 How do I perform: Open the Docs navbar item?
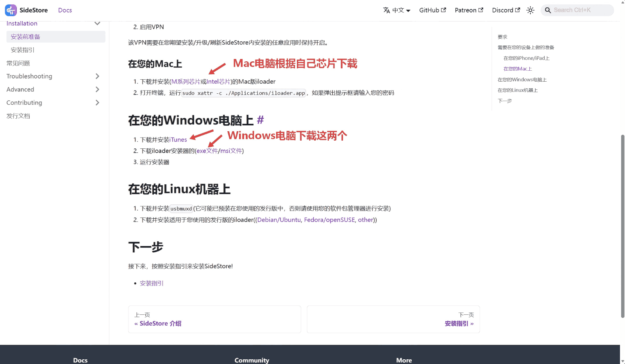pos(65,10)
